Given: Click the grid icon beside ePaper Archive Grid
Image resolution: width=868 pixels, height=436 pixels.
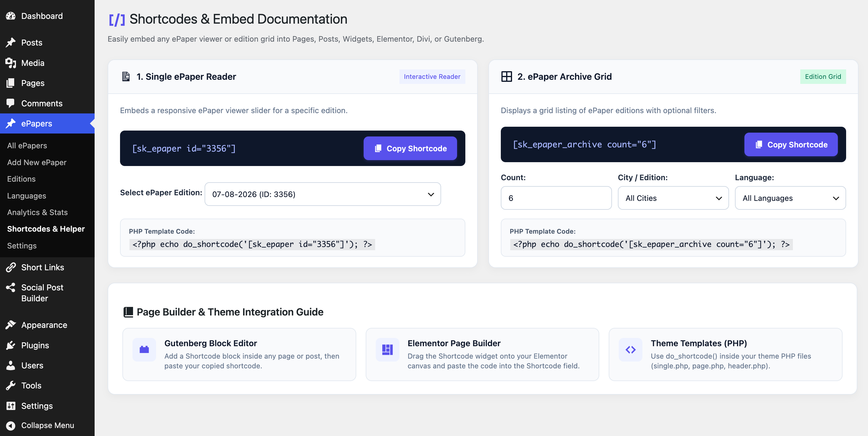Looking at the screenshot, I should point(506,77).
